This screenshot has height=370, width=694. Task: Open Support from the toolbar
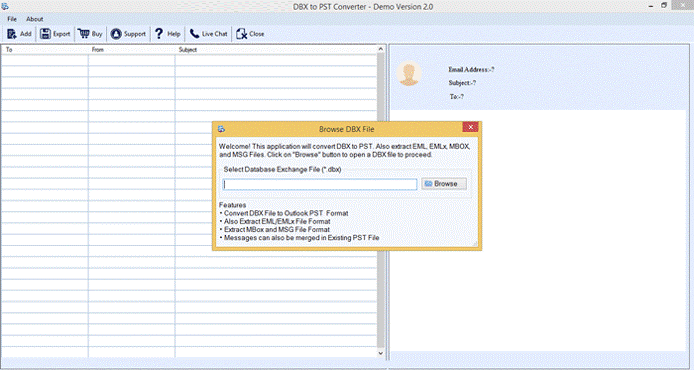coord(128,34)
